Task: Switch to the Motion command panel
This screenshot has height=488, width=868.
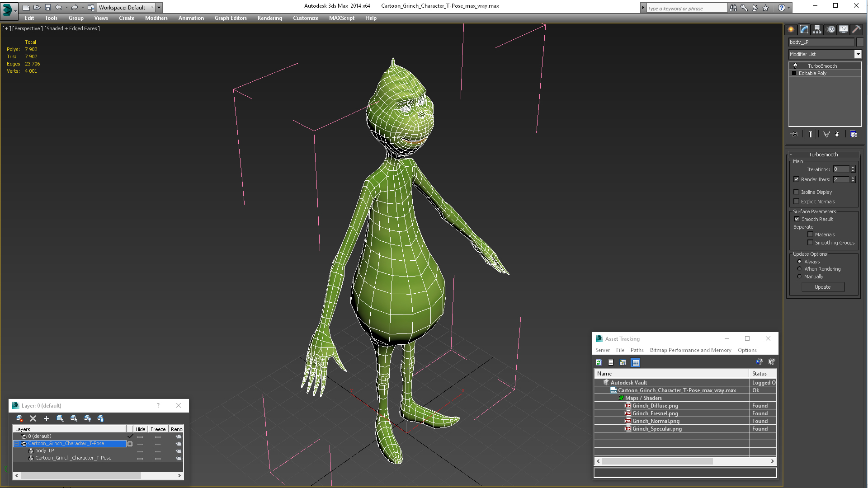Action: tap(830, 29)
